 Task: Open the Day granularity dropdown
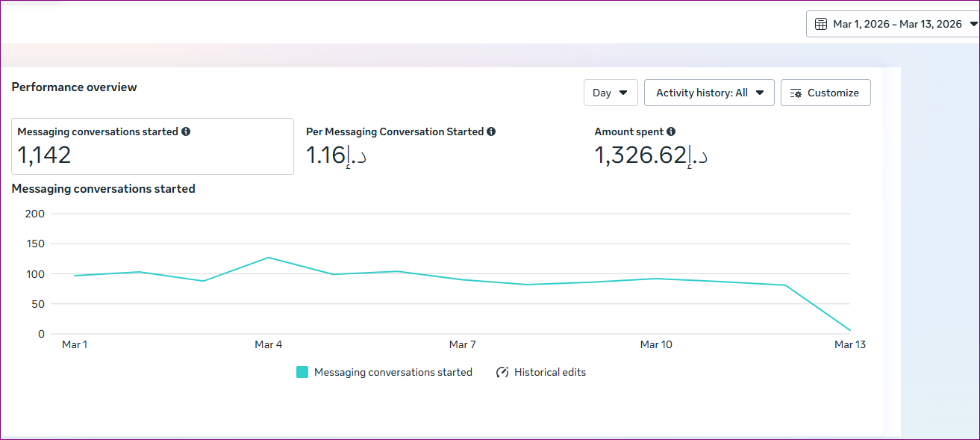[610, 93]
